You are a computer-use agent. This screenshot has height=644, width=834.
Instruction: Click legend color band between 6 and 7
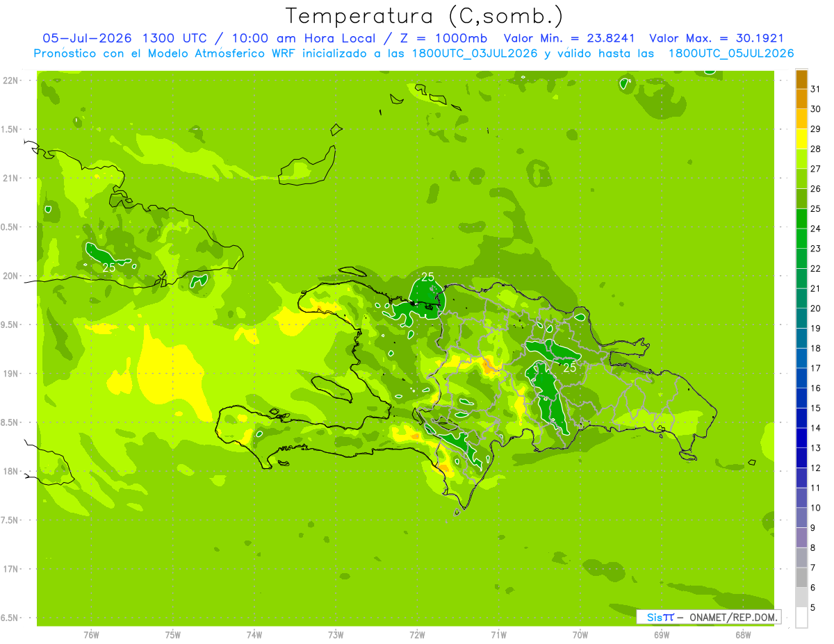[x=801, y=578]
